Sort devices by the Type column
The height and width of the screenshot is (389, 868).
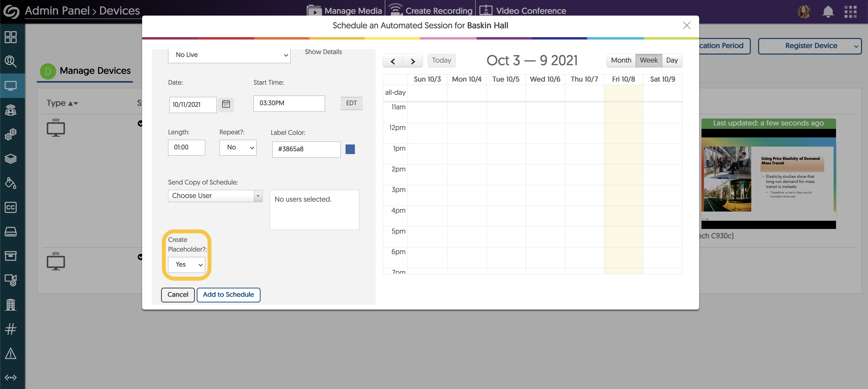[62, 103]
